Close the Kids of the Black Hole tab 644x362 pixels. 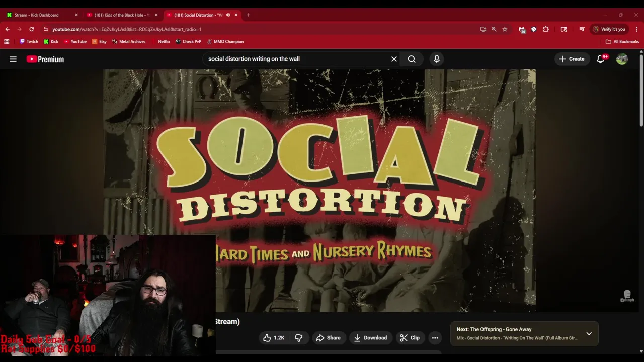click(156, 15)
